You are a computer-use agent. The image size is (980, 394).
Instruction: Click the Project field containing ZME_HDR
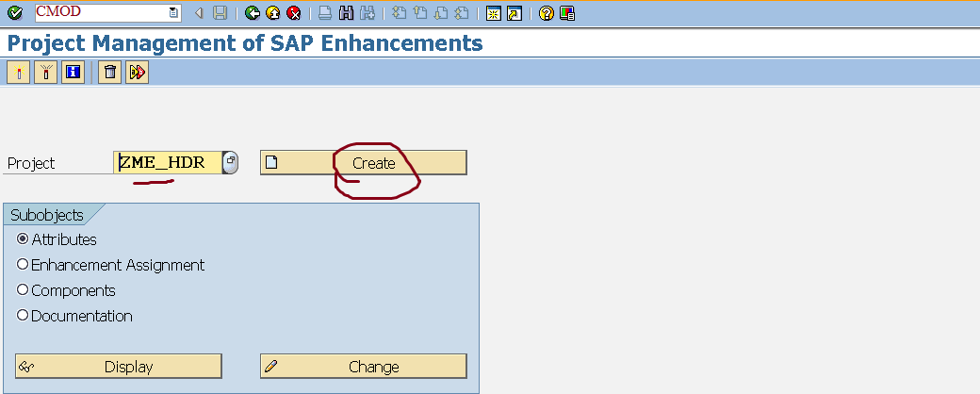coord(168,163)
